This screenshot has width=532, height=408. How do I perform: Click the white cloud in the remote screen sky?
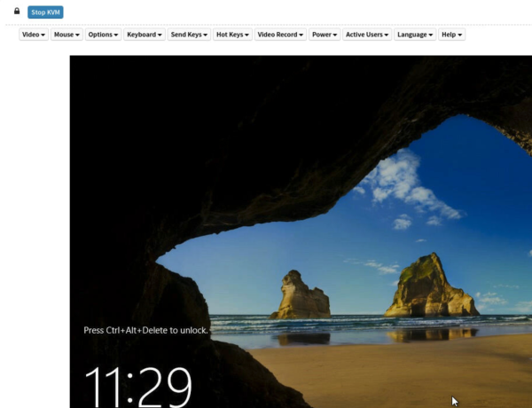click(399, 182)
